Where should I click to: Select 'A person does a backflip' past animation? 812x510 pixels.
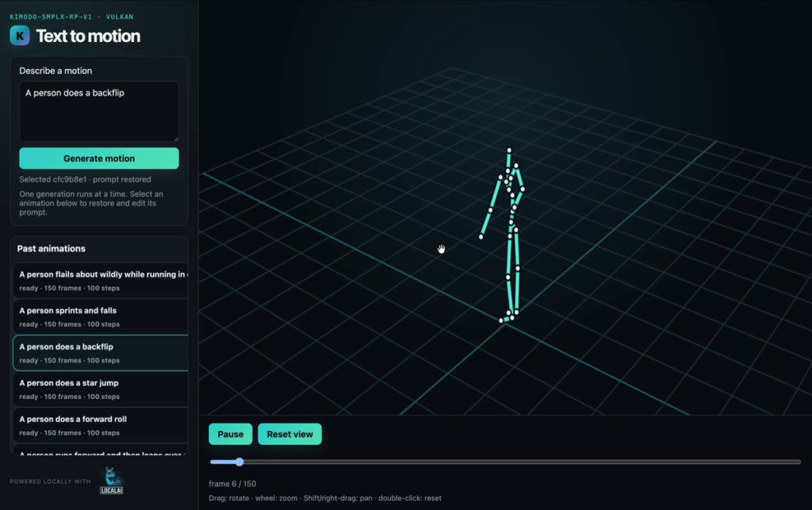click(101, 353)
